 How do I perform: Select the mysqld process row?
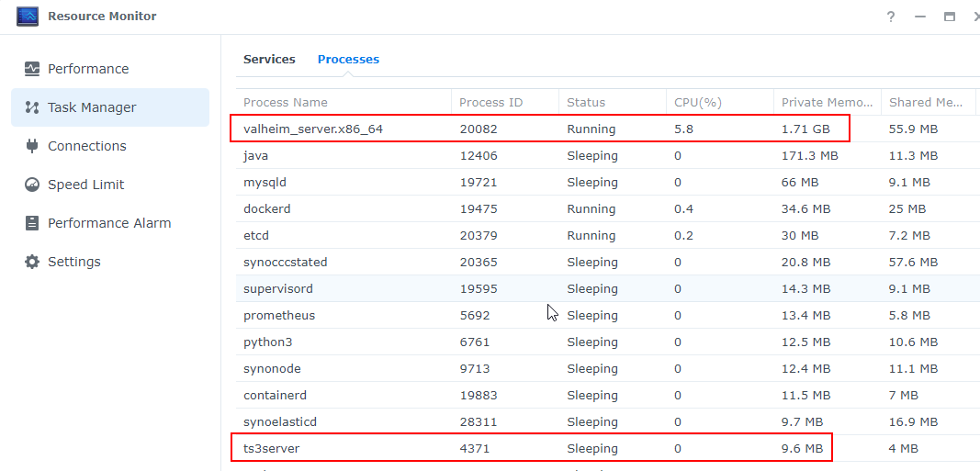coord(608,183)
